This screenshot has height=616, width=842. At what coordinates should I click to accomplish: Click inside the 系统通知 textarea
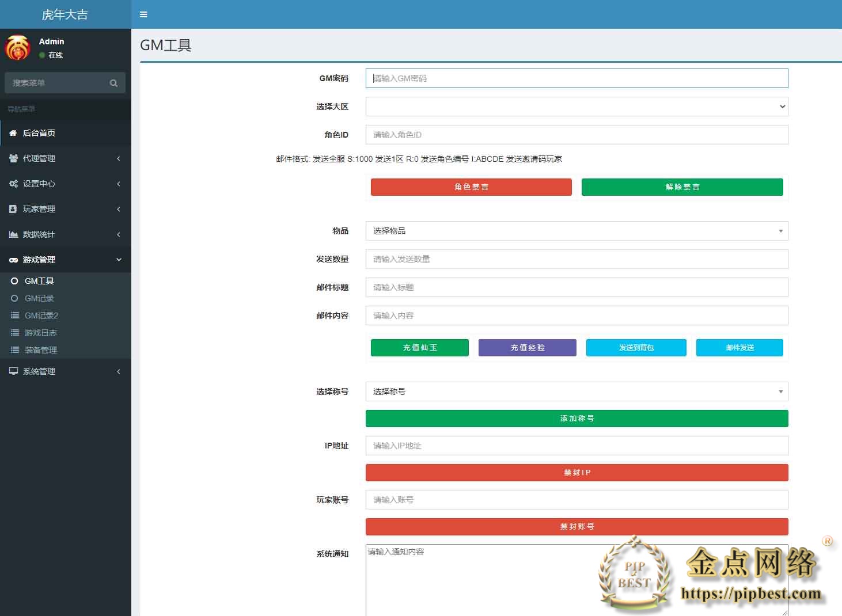(x=576, y=580)
